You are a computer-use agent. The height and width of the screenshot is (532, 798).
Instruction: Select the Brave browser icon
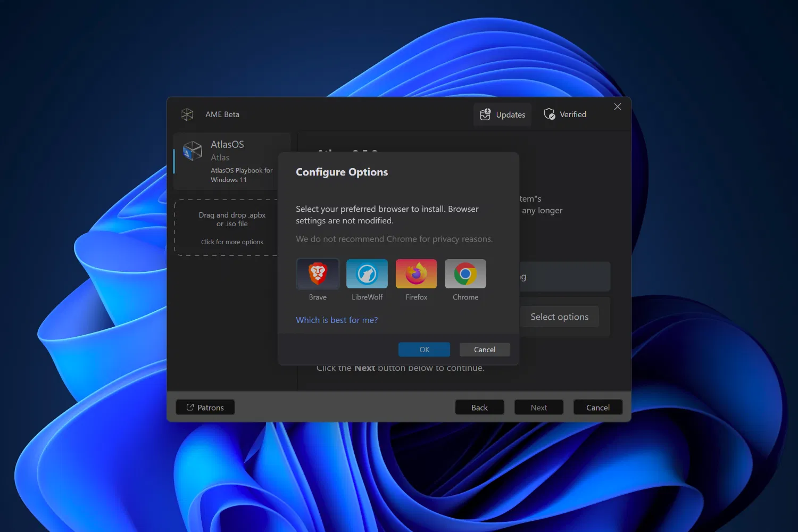click(318, 273)
